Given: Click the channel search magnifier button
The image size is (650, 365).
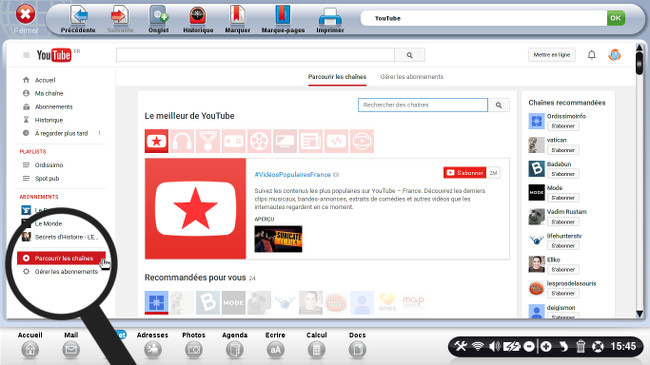Looking at the screenshot, I should (x=499, y=105).
